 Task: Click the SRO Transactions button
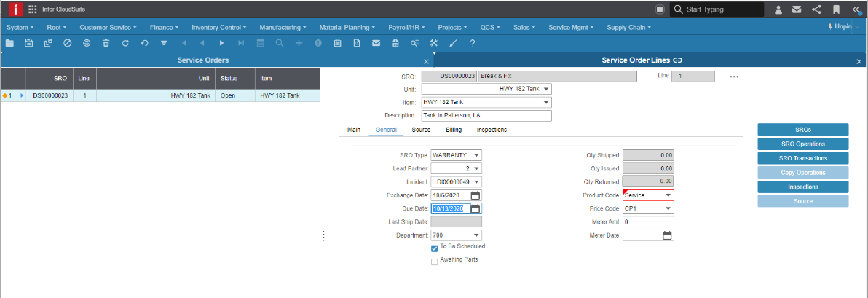[x=802, y=158]
